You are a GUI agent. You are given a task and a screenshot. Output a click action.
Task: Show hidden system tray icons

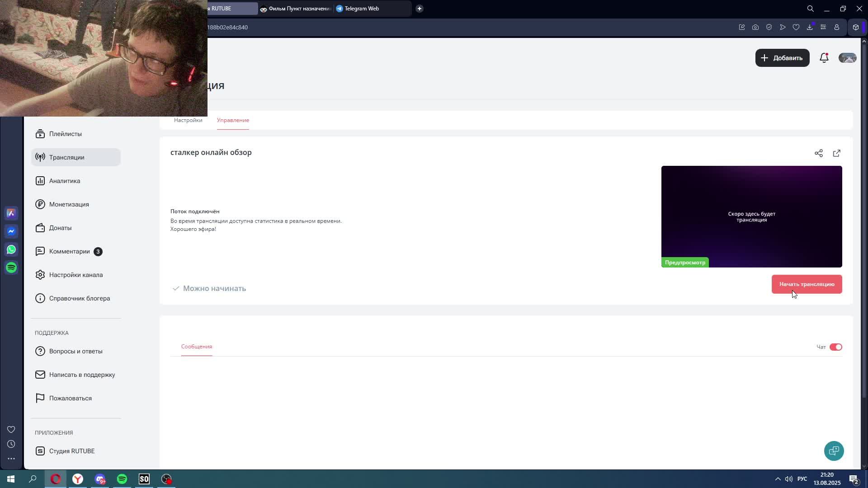click(778, 479)
